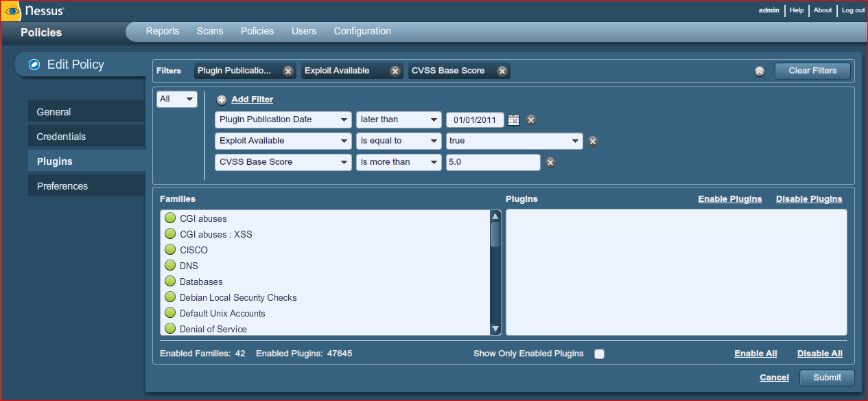Image resolution: width=868 pixels, height=401 pixels.
Task: Click the Log out link
Action: (x=853, y=10)
